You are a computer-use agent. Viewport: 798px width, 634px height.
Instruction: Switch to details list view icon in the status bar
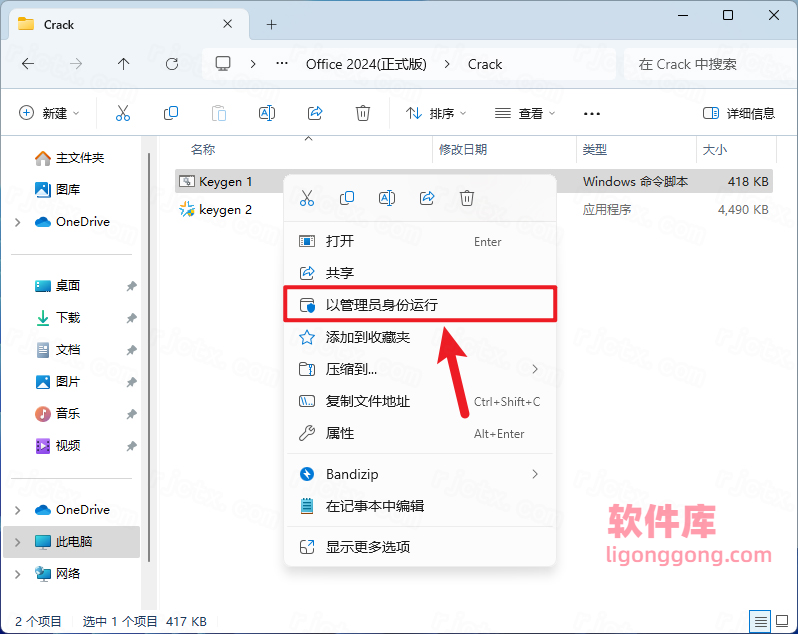(x=760, y=621)
